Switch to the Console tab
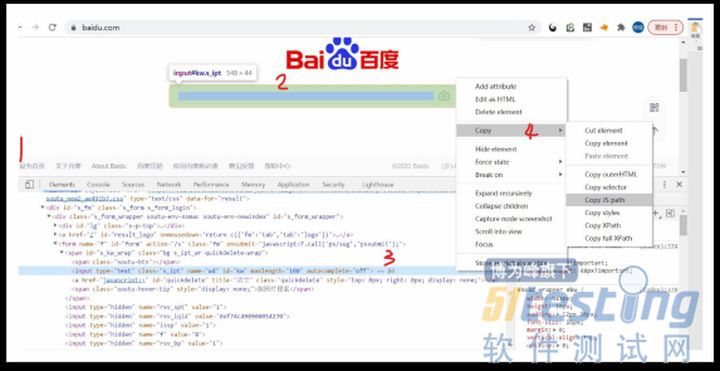The height and width of the screenshot is (371, 720). click(x=98, y=185)
